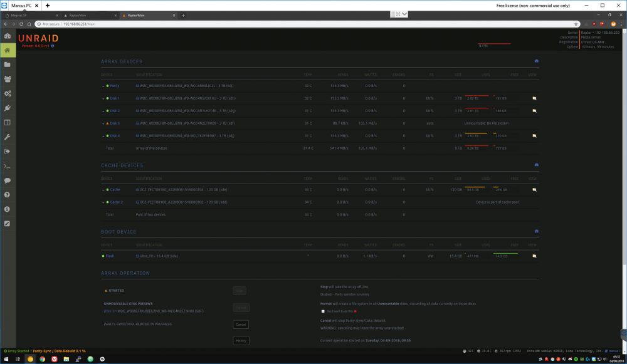Expand the Parity device dropdown arrow
The height and width of the screenshot is (364, 627).
pyautogui.click(x=103, y=86)
